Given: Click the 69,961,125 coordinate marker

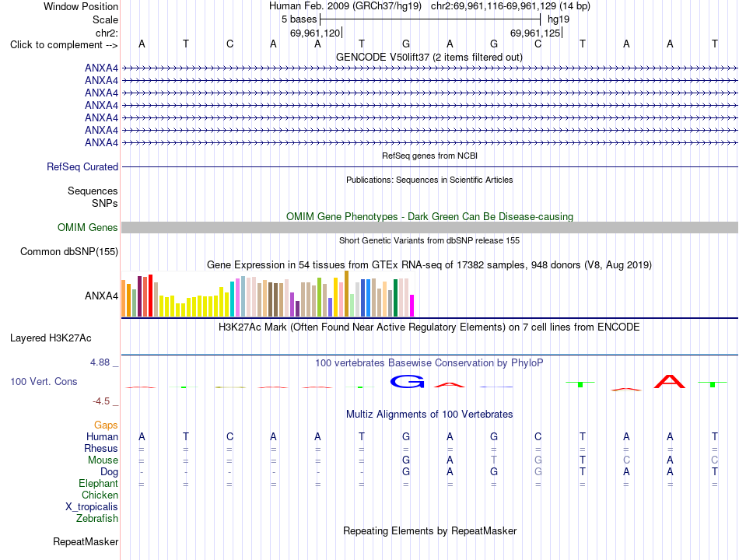Looking at the screenshot, I should point(535,33).
